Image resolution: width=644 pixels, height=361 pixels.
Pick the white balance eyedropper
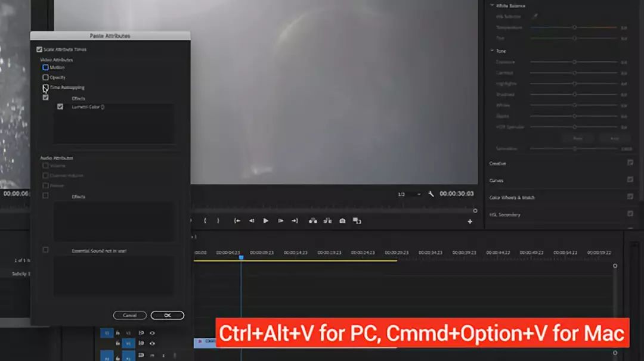(x=534, y=17)
